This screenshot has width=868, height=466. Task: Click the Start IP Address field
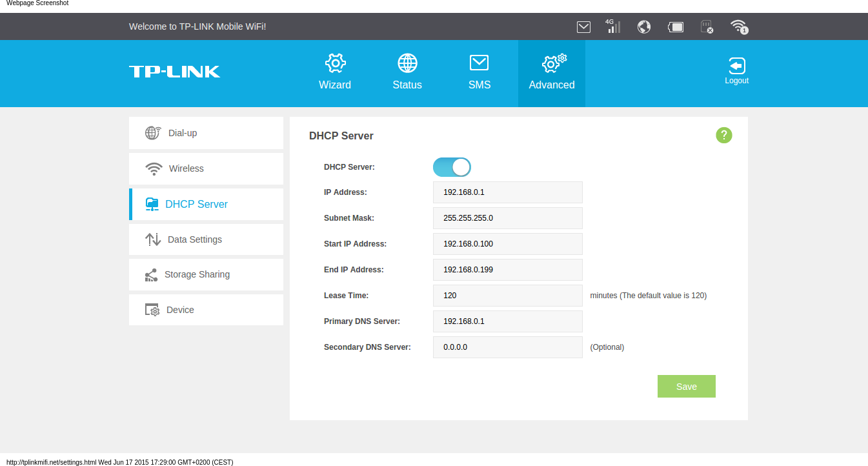point(507,244)
